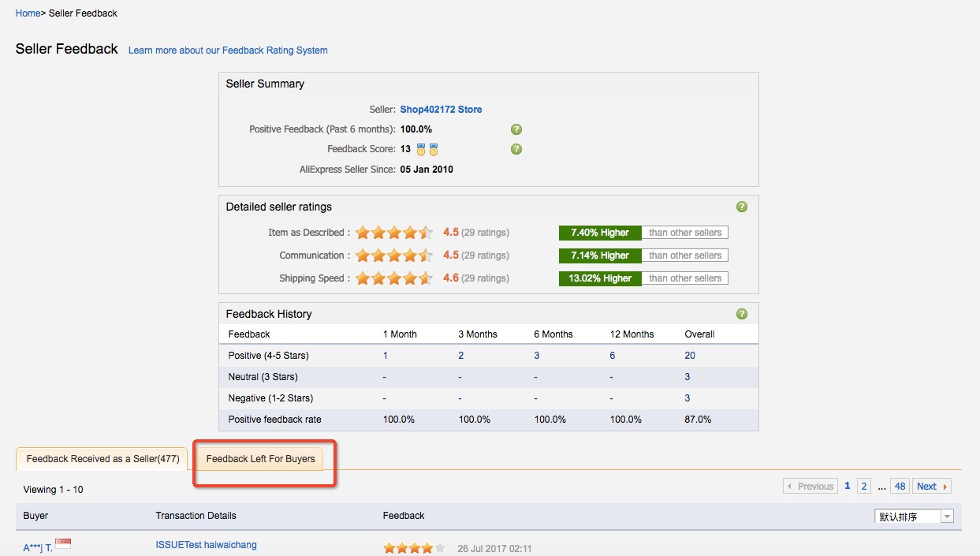Screen dimensions: 980x556
Task: Click the flag icon next to buyer A***j T.
Action: [63, 543]
